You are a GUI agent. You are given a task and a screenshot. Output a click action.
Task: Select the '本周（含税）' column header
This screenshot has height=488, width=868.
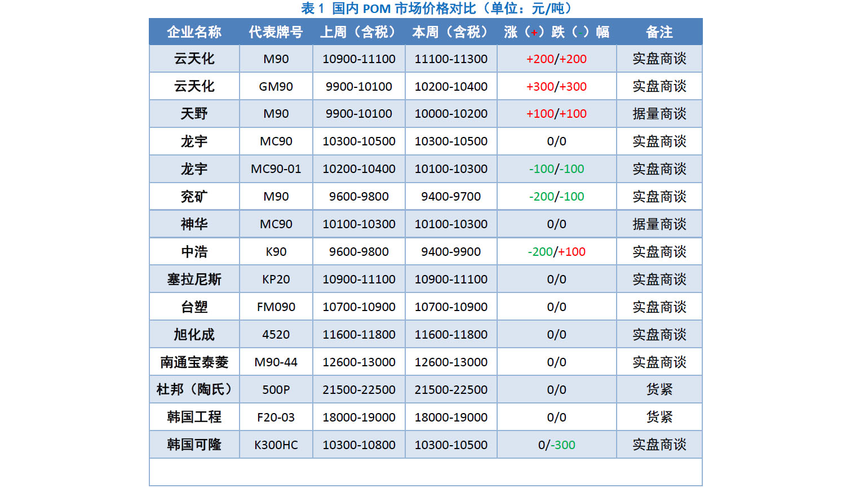[x=451, y=32]
